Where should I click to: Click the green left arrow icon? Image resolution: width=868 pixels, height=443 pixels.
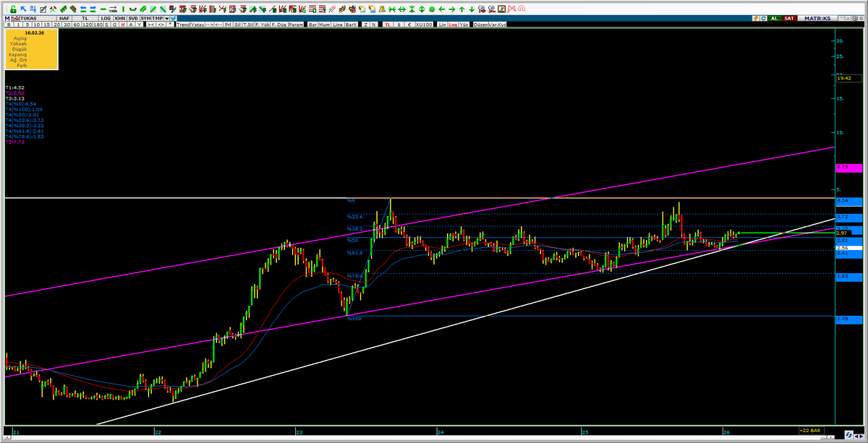[441, 9]
